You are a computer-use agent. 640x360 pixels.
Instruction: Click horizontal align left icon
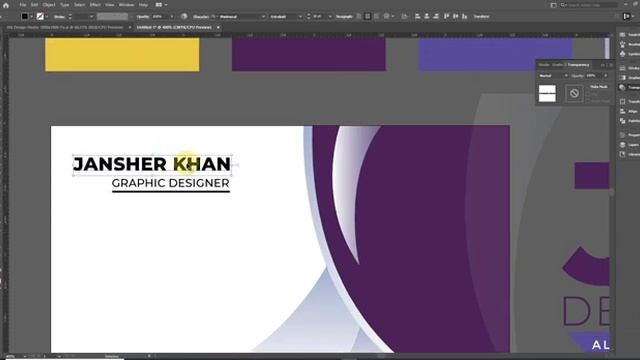coord(418,16)
